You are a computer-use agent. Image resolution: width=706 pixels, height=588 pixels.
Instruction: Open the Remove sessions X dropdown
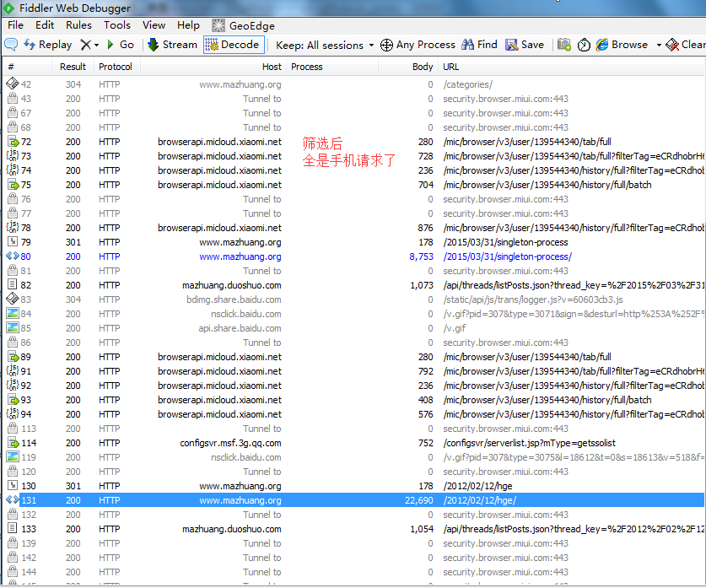pyautogui.click(x=89, y=45)
